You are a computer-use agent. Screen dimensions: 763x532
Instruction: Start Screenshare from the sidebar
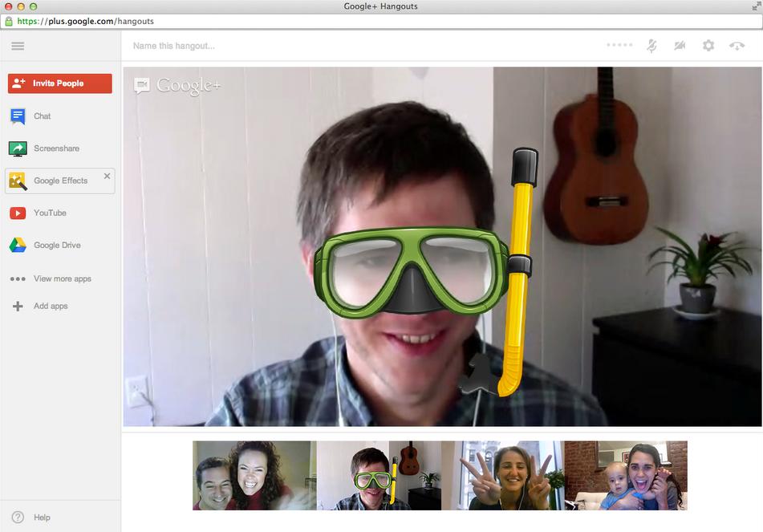(55, 148)
